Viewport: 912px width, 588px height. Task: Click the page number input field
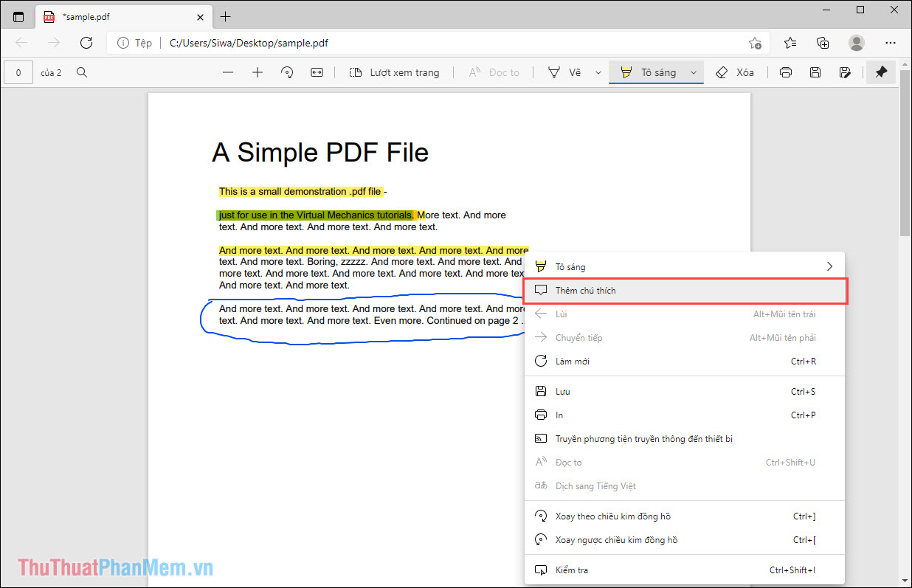click(x=18, y=72)
